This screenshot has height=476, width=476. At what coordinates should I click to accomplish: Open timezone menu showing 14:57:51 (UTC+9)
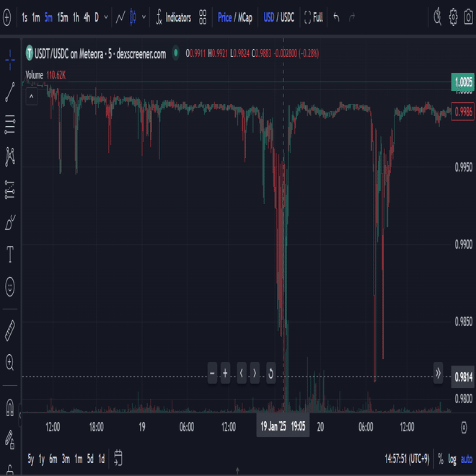(x=407, y=459)
